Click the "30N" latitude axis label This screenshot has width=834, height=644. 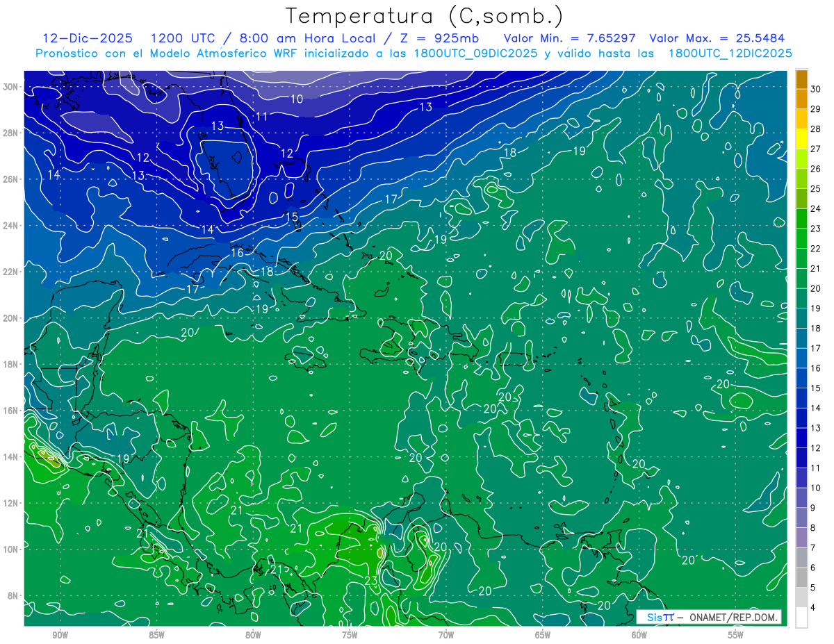click(12, 87)
